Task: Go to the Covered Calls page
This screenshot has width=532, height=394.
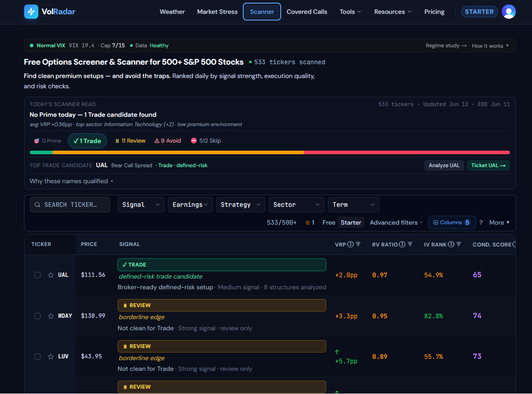Action: click(x=307, y=12)
